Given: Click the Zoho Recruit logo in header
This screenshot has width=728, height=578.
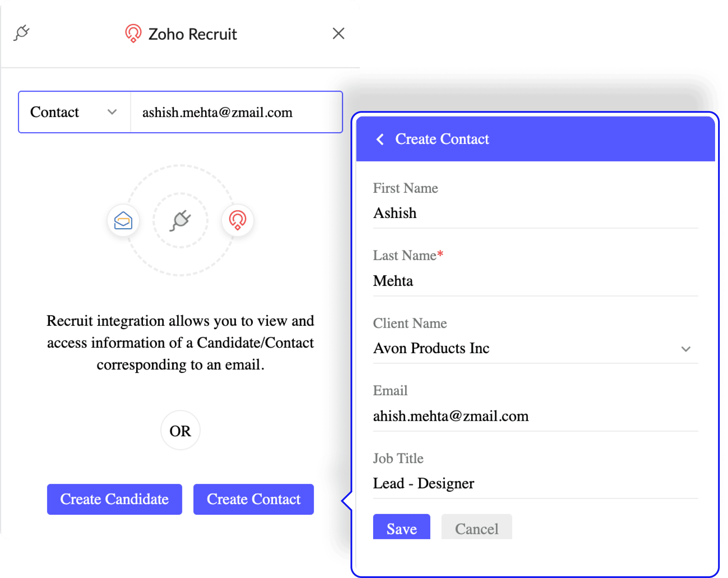Looking at the screenshot, I should [133, 33].
